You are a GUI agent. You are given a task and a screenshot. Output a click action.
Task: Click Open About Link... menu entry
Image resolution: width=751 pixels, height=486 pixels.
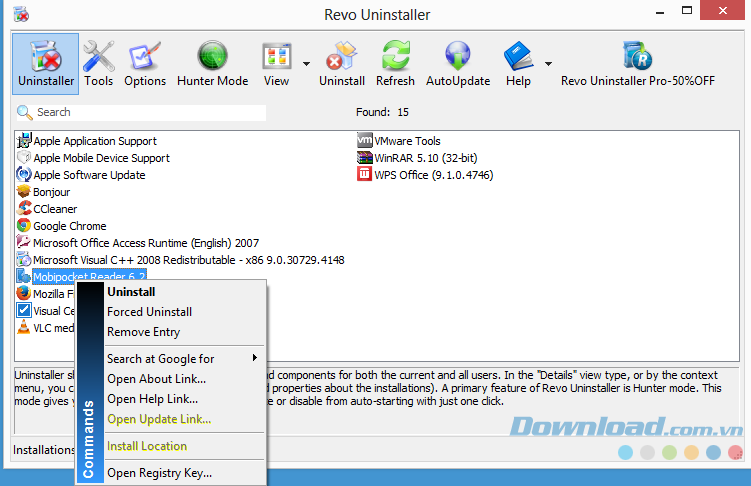point(156,378)
